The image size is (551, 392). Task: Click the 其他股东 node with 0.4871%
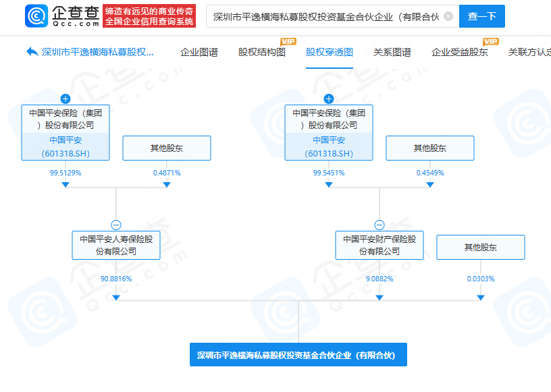[x=167, y=148]
